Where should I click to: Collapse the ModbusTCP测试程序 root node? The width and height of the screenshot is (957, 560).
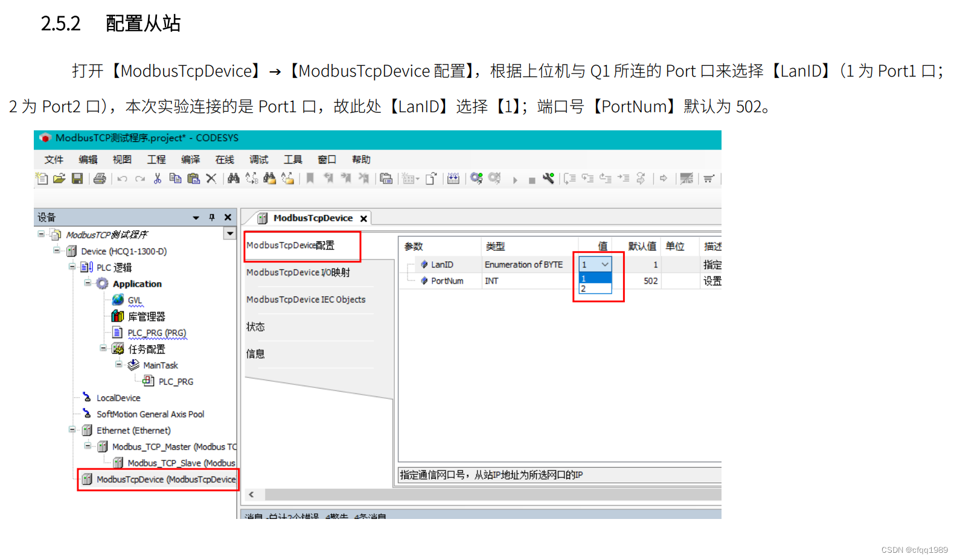(41, 234)
